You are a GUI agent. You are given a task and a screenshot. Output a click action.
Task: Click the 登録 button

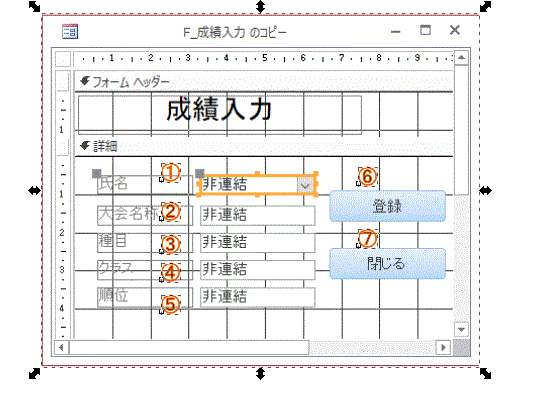point(387,206)
